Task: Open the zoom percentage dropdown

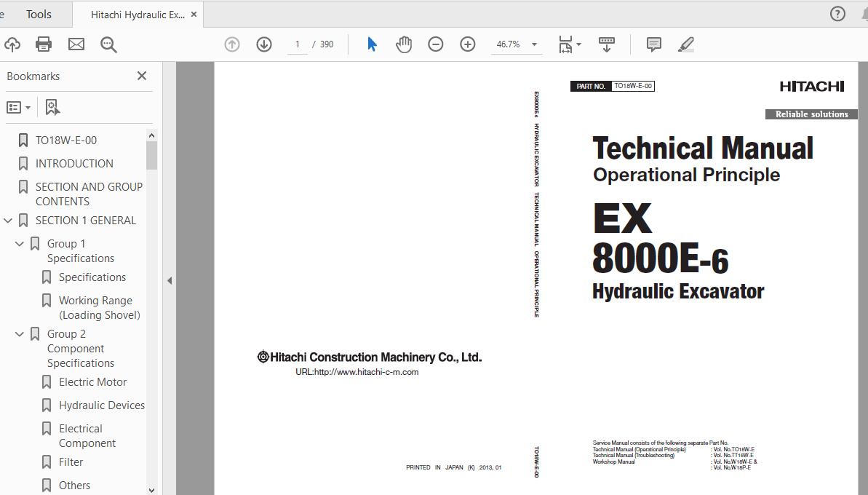Action: pos(534,44)
